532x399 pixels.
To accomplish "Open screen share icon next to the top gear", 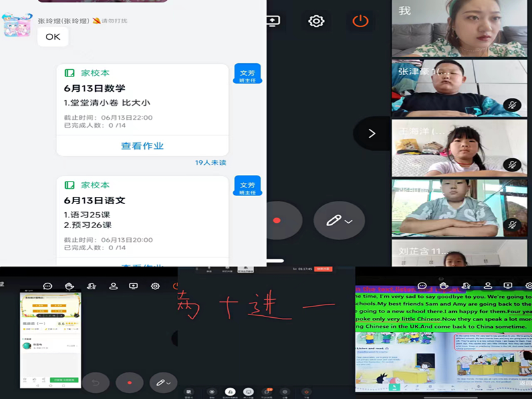I will 273,21.
